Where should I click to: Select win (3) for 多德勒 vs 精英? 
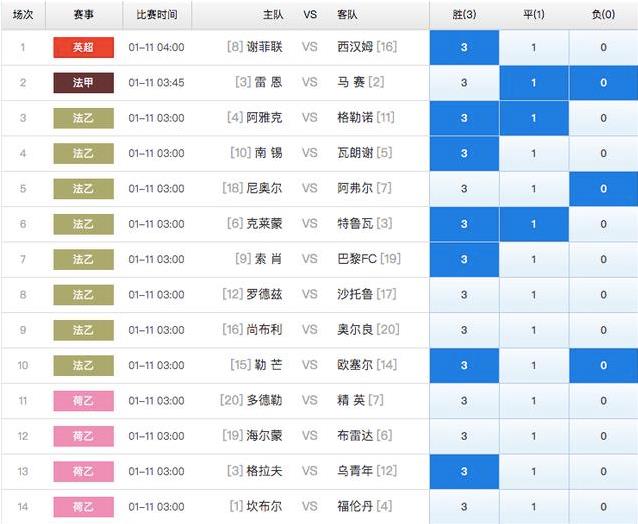(x=464, y=401)
